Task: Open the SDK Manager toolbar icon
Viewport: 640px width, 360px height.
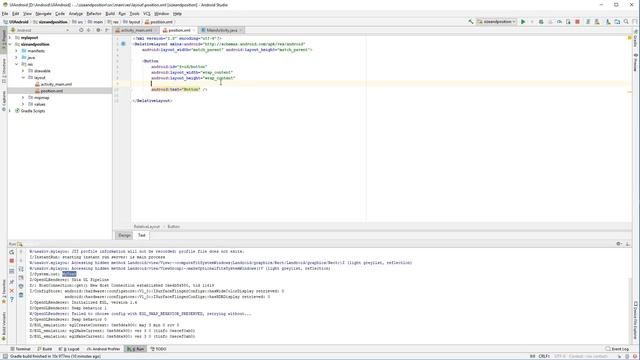Action: 608,22
